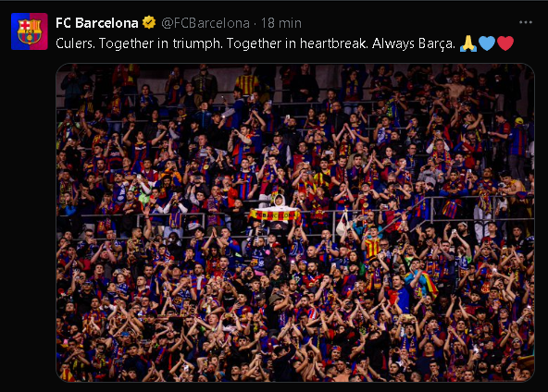Click the folded hands emoji
Image resolution: width=548 pixels, height=392 pixels.
click(x=468, y=43)
